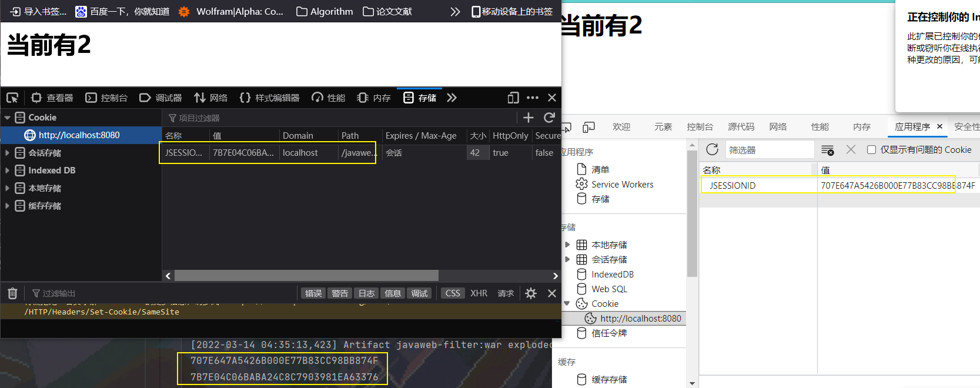The width and height of the screenshot is (980, 388).
Task: Expand the 缓存存储 node in Firefox
Action: pos(7,206)
